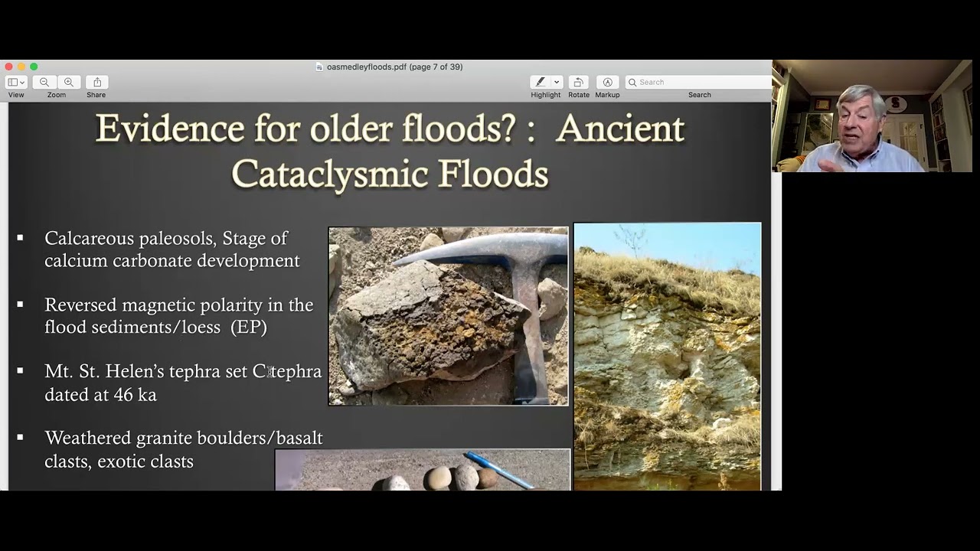The image size is (980, 551).
Task: Click the speaker webcam video
Action: tap(872, 116)
